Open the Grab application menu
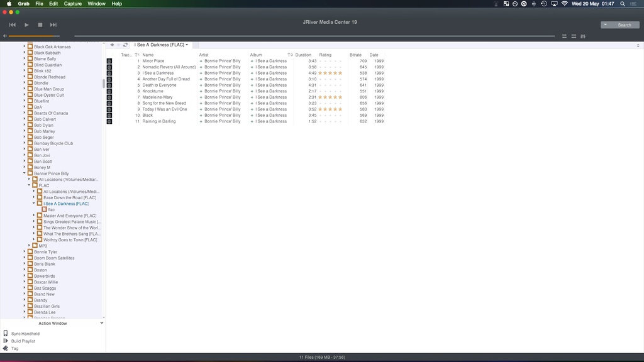Viewport: 644px width, 362px height. 23,4
